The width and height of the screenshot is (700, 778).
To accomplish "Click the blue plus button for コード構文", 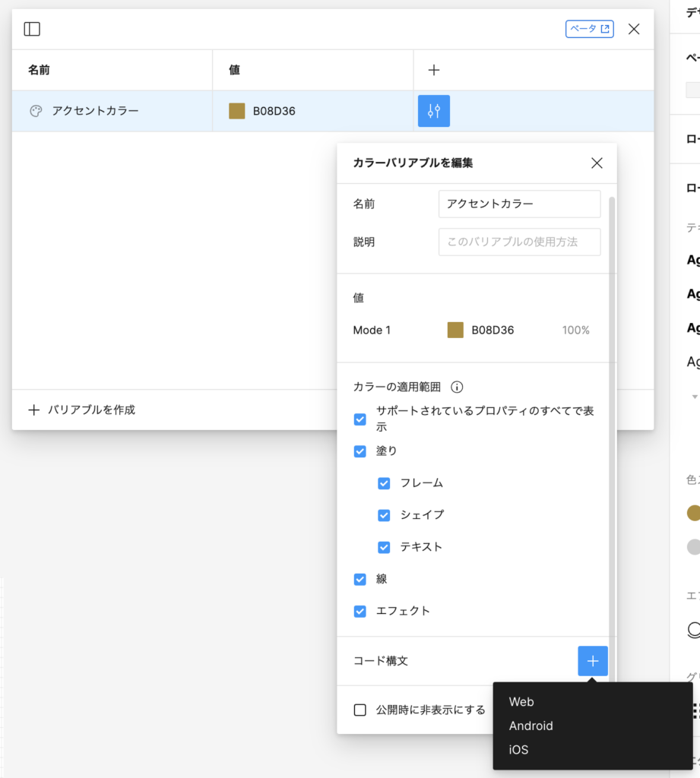I will (x=593, y=661).
